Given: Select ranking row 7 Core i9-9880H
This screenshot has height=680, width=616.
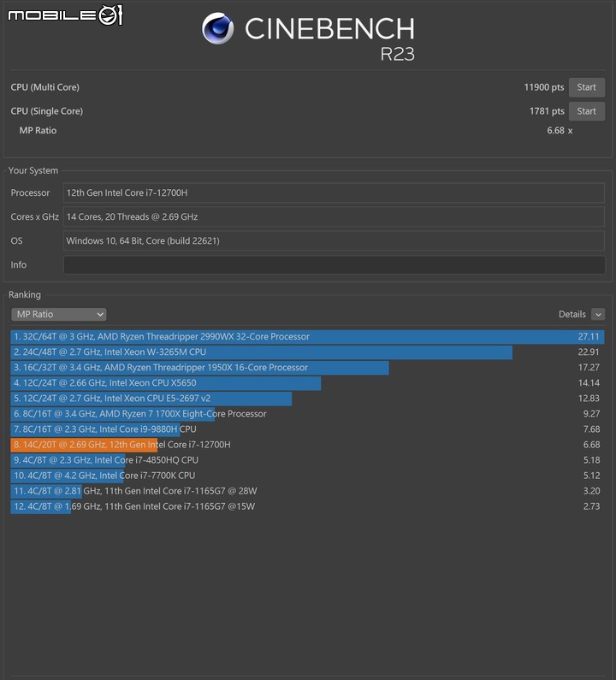Looking at the screenshot, I should [307, 429].
